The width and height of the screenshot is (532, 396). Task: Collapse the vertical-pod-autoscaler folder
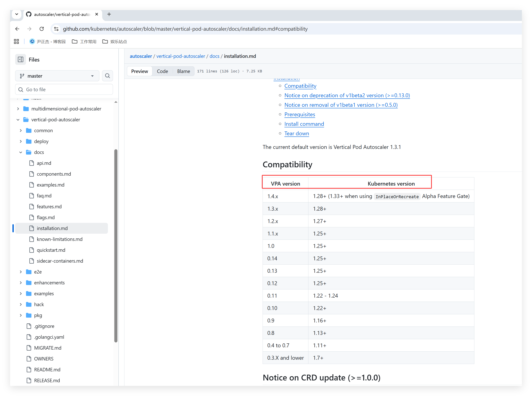point(18,120)
